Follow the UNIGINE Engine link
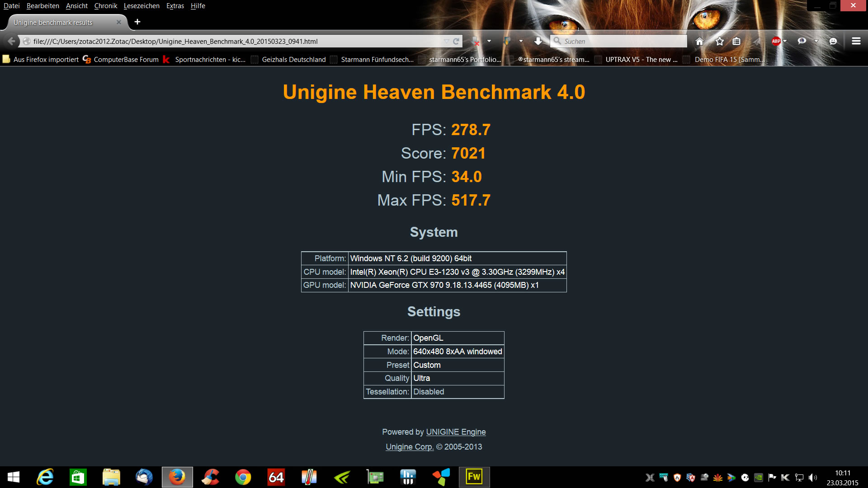Screen dimensions: 868x488 (456, 432)
